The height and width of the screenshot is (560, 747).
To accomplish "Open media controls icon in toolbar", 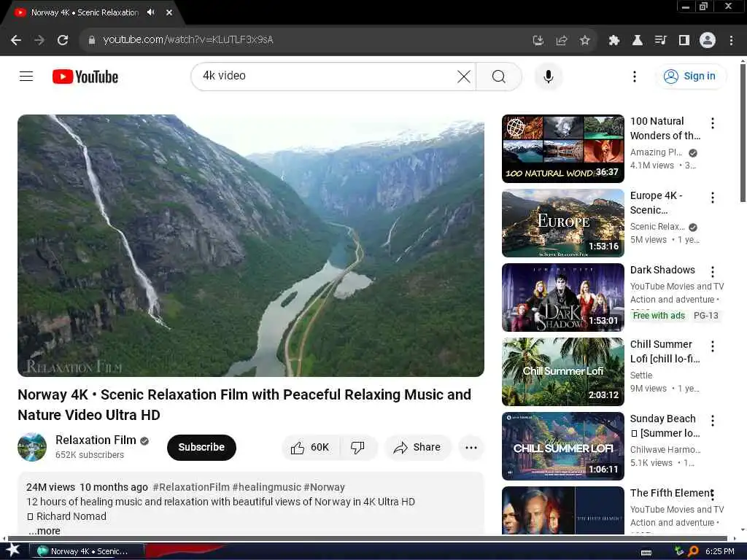I will click(660, 40).
